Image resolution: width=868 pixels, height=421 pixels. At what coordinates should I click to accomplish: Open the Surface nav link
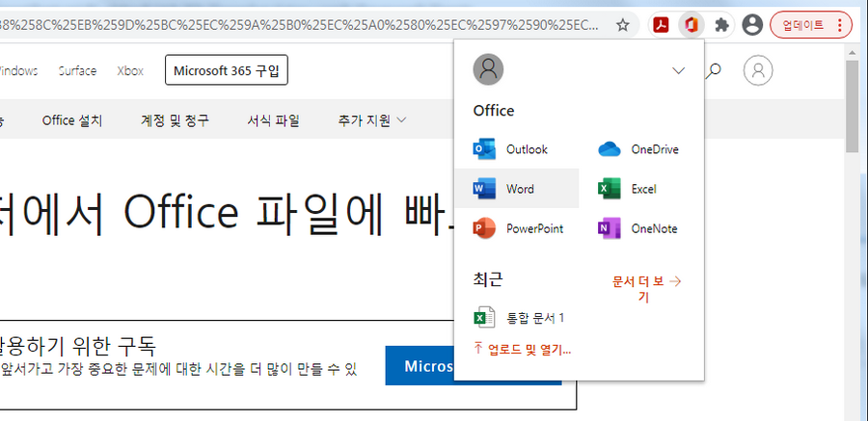click(x=77, y=71)
